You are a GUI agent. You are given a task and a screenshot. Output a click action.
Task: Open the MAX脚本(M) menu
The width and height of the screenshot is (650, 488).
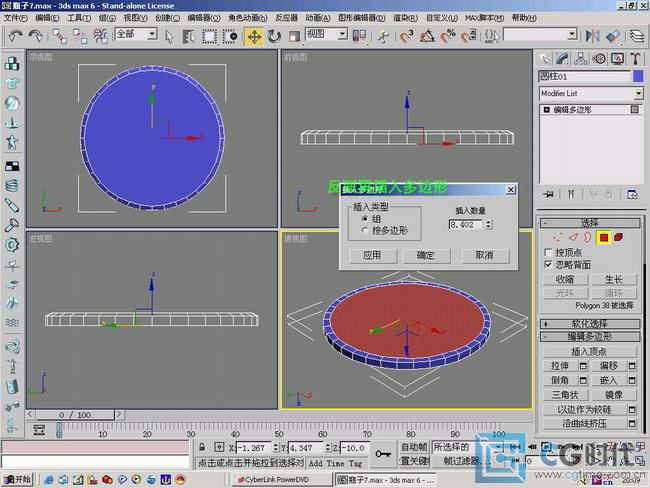484,18
